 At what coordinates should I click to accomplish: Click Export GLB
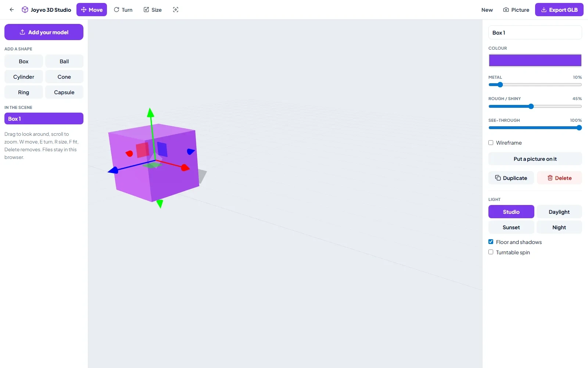click(x=559, y=10)
